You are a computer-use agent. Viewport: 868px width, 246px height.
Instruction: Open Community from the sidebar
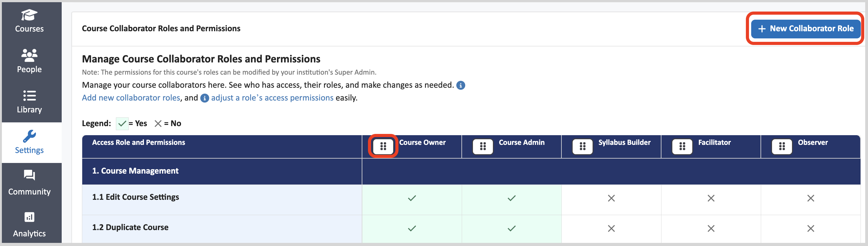coord(29,183)
